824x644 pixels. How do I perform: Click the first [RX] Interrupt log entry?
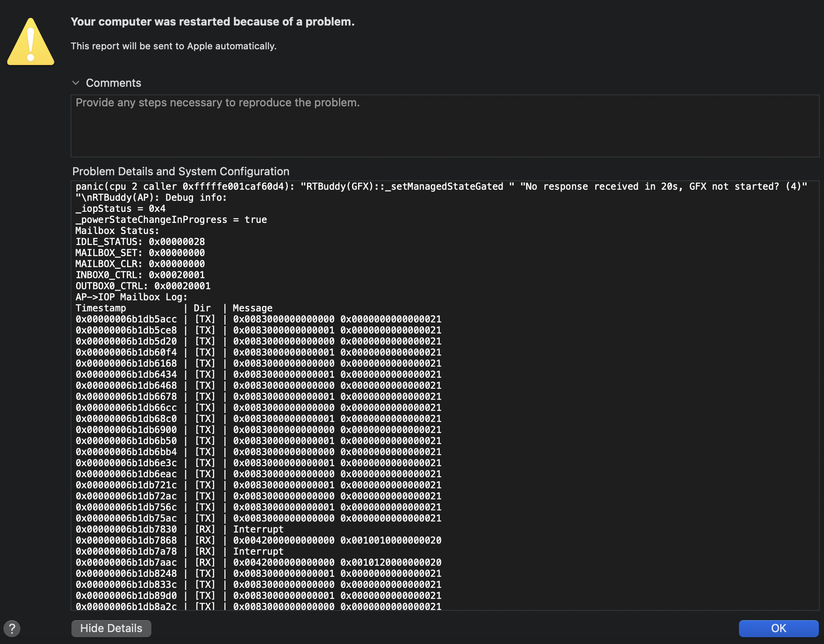click(x=258, y=529)
